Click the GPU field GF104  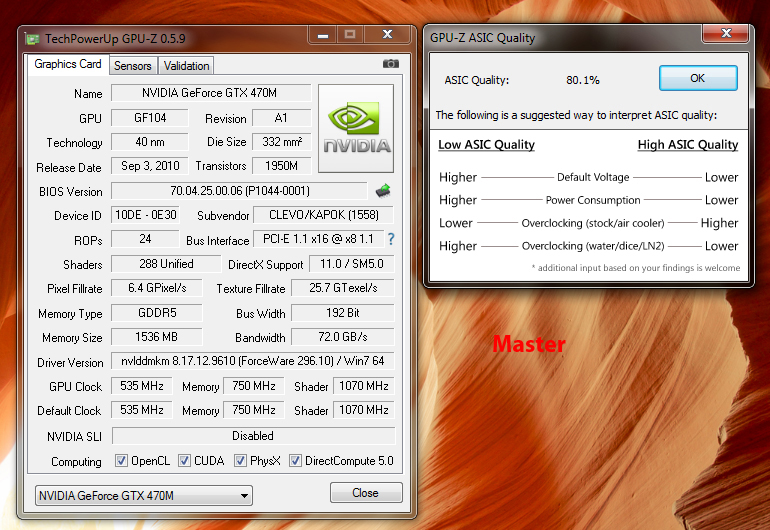pyautogui.click(x=150, y=118)
